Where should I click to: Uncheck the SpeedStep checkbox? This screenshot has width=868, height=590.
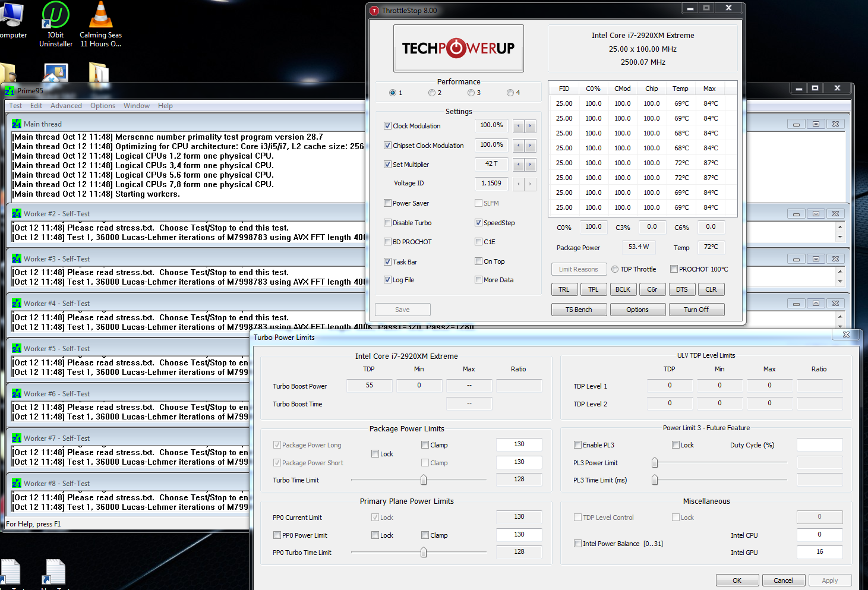pos(478,223)
